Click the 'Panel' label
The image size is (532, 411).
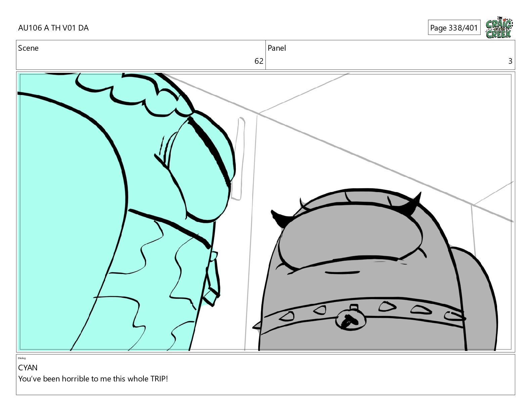tap(277, 48)
